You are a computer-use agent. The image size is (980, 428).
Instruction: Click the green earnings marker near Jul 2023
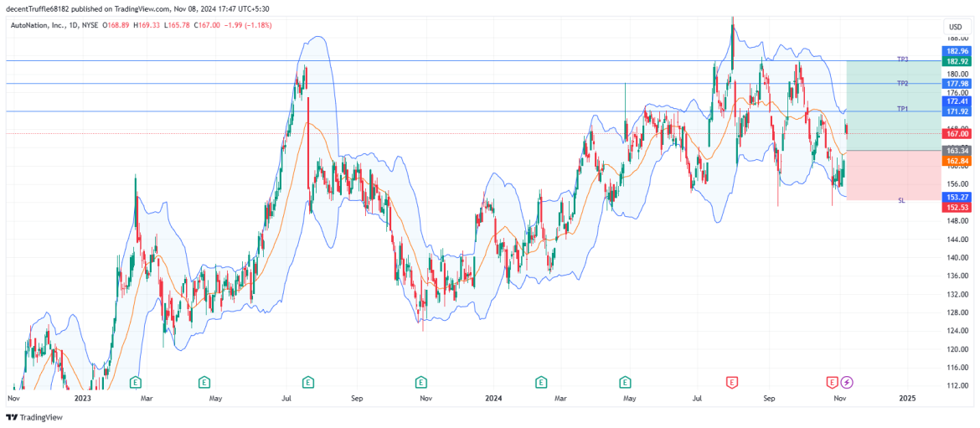308,382
